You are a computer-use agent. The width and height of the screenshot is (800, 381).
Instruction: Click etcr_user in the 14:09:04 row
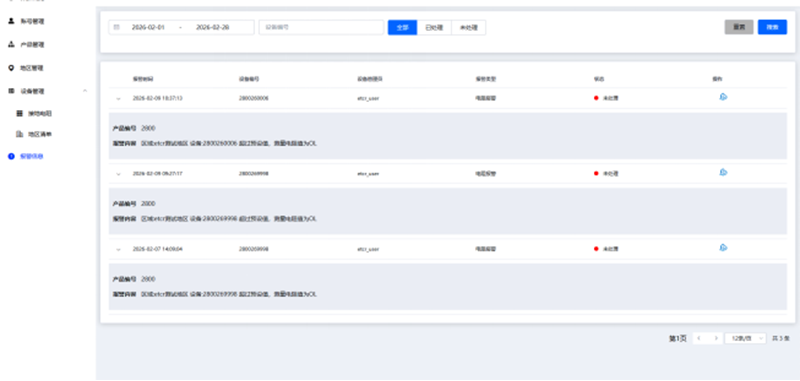coord(368,249)
